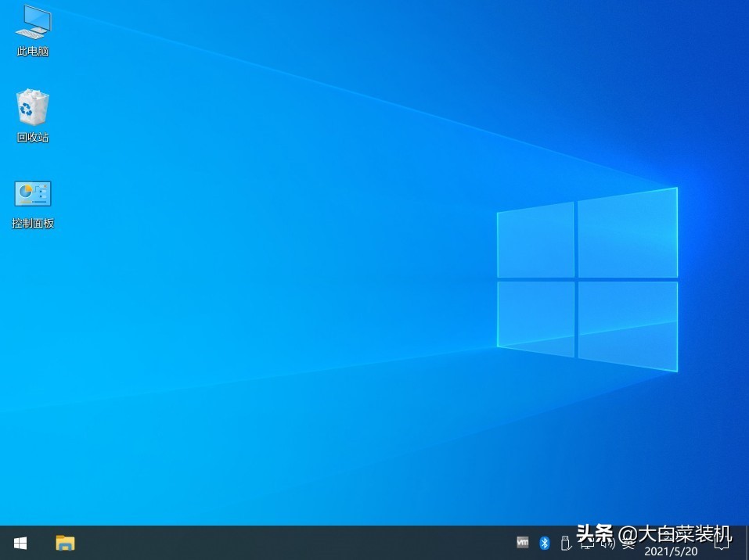The height and width of the screenshot is (560, 749).
Task: Open File Explorer from the taskbar
Action: coord(65,543)
